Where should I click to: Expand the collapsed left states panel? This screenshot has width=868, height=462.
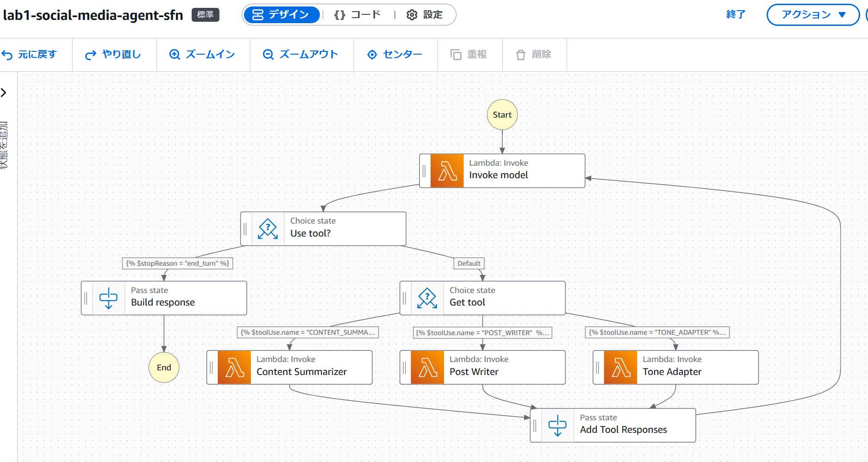coord(4,93)
